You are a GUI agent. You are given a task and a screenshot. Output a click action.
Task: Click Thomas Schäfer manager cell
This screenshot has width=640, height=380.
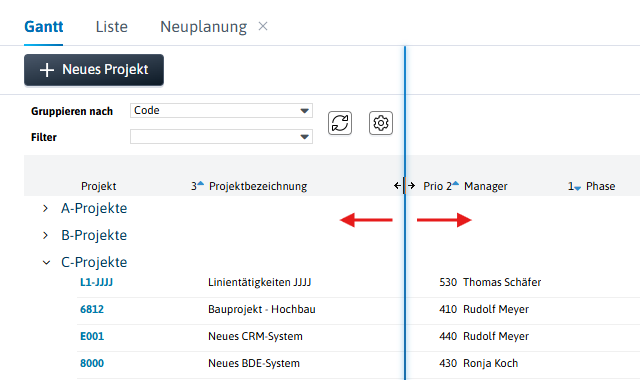pos(502,282)
